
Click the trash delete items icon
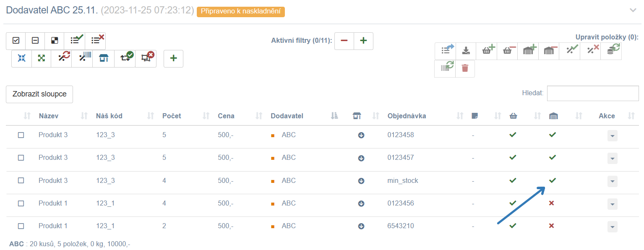click(465, 68)
